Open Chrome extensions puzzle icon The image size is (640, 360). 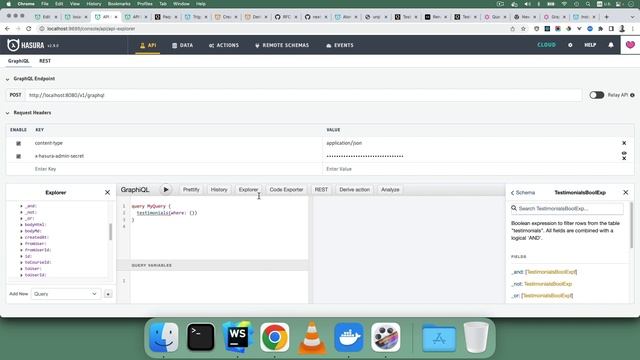tap(600, 29)
